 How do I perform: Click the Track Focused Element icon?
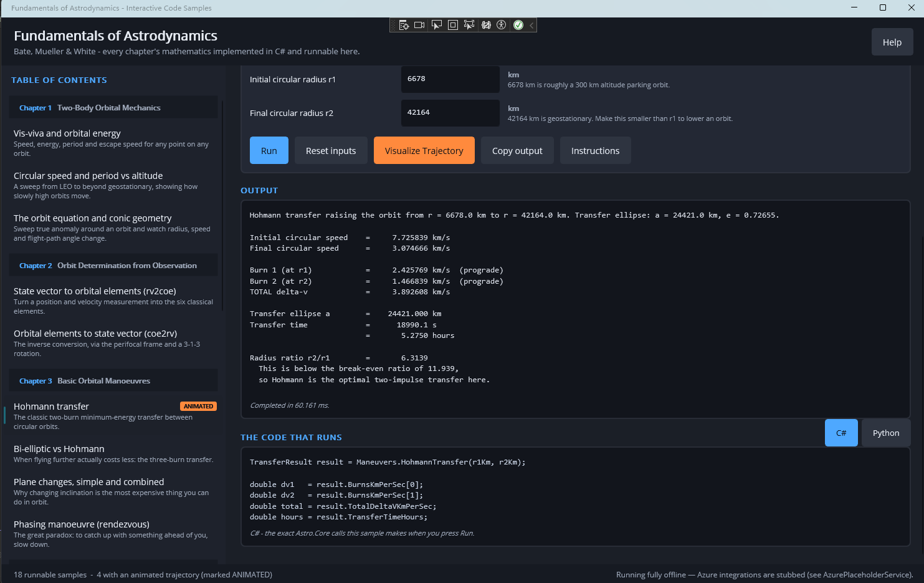coord(469,25)
